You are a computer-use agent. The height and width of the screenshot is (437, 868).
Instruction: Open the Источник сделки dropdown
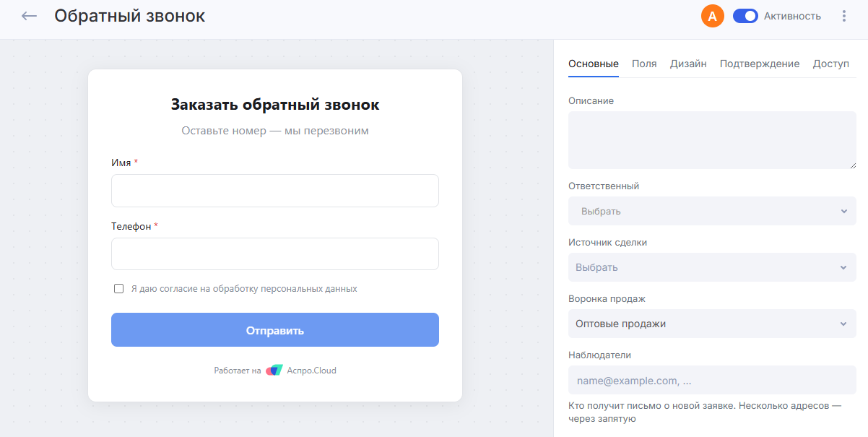pyautogui.click(x=712, y=267)
